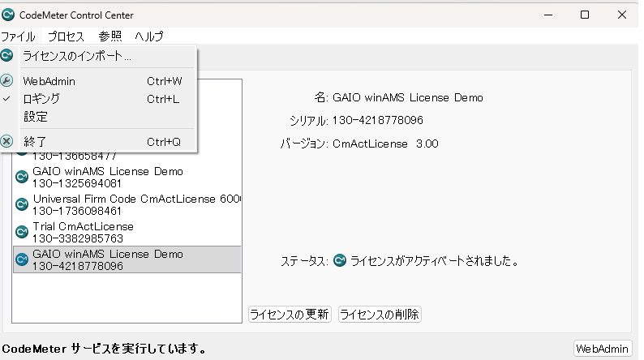
Task: Click the CodeMeter logo in title bar
Action: pyautogui.click(x=9, y=15)
